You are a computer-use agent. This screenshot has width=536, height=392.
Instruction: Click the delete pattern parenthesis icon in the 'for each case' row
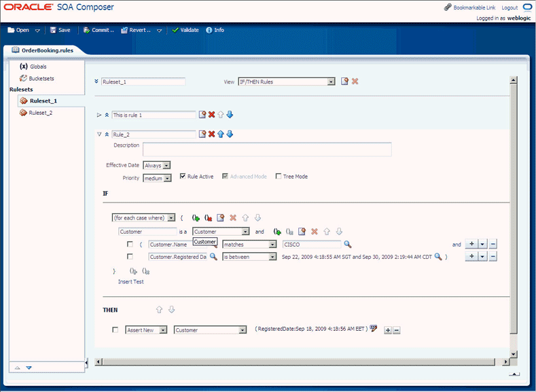point(208,217)
